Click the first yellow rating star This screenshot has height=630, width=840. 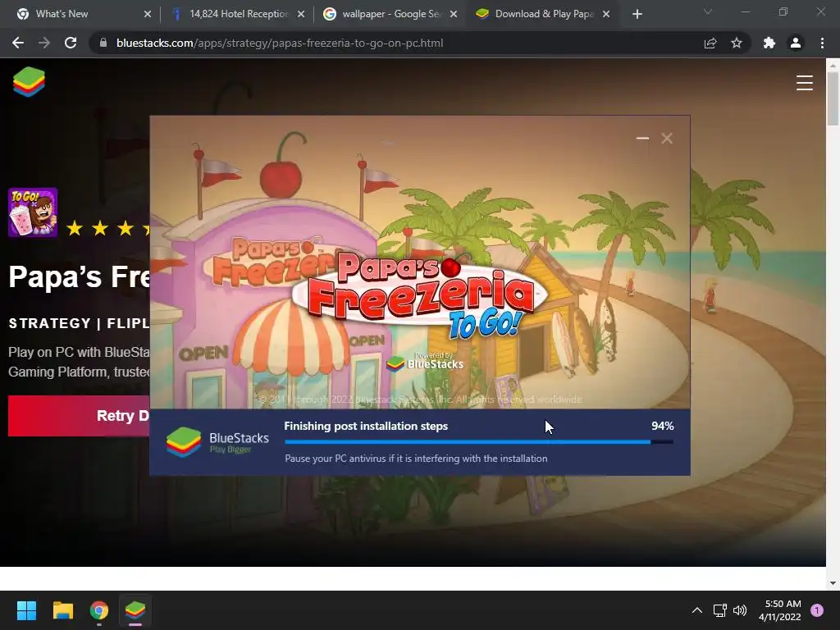point(75,228)
